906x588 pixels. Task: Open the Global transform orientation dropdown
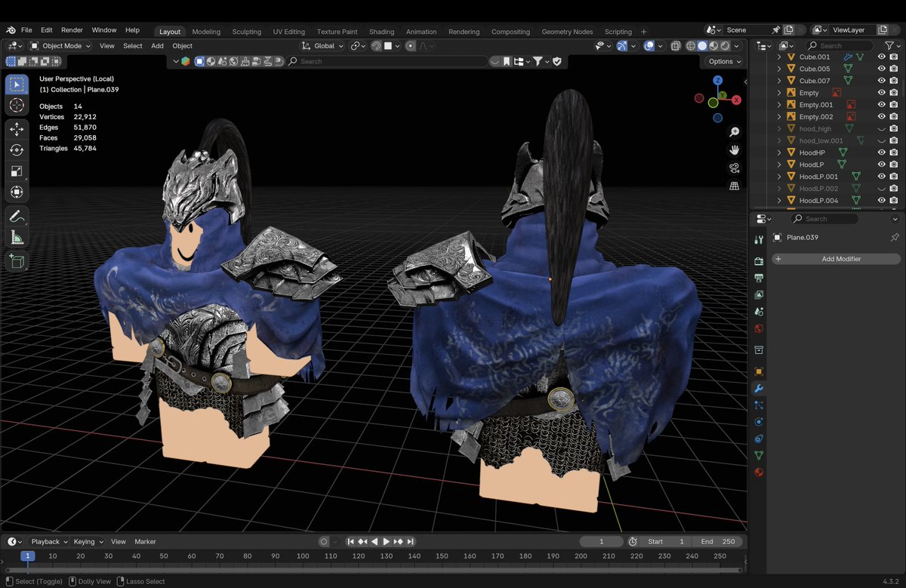point(322,46)
